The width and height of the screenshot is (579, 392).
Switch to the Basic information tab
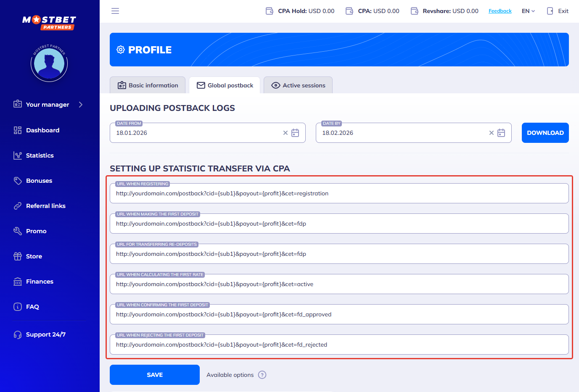(148, 85)
